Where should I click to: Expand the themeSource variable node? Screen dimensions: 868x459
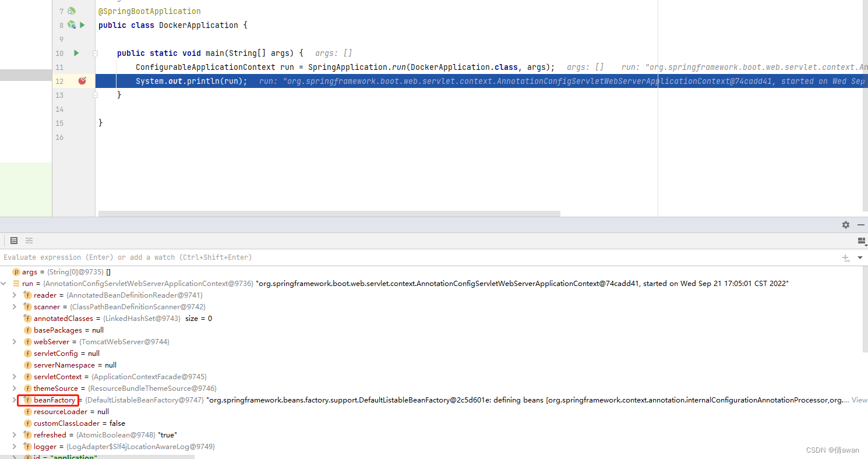[14, 388]
